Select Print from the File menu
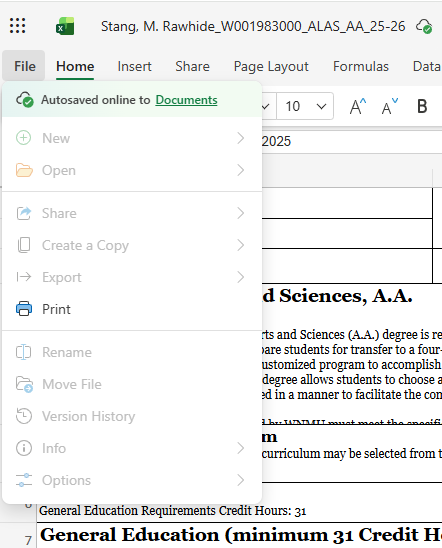The height and width of the screenshot is (548, 442). tap(132, 309)
